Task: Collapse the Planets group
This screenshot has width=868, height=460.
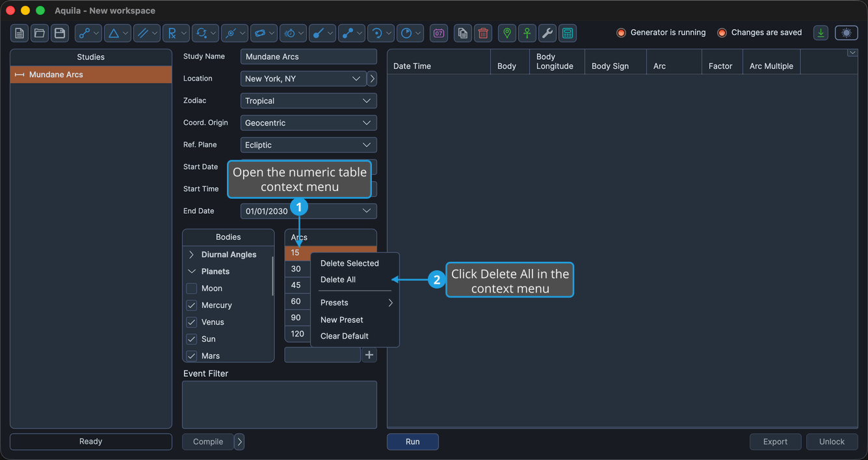Action: (192, 272)
